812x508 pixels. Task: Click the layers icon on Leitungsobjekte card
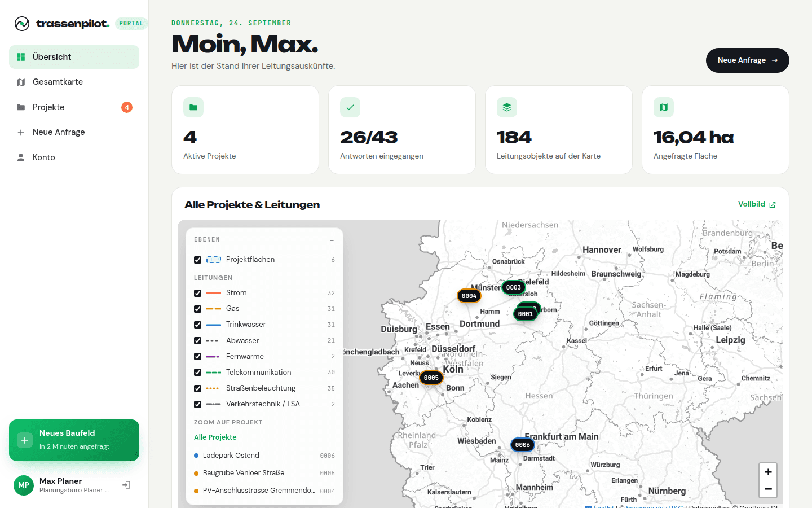[507, 107]
